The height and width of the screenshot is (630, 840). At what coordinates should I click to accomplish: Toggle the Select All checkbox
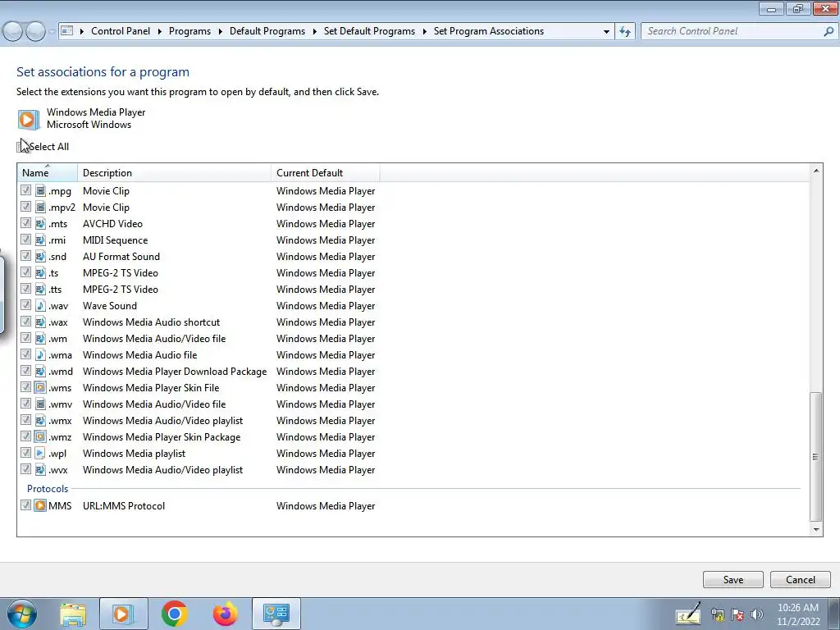pyautogui.click(x=21, y=146)
